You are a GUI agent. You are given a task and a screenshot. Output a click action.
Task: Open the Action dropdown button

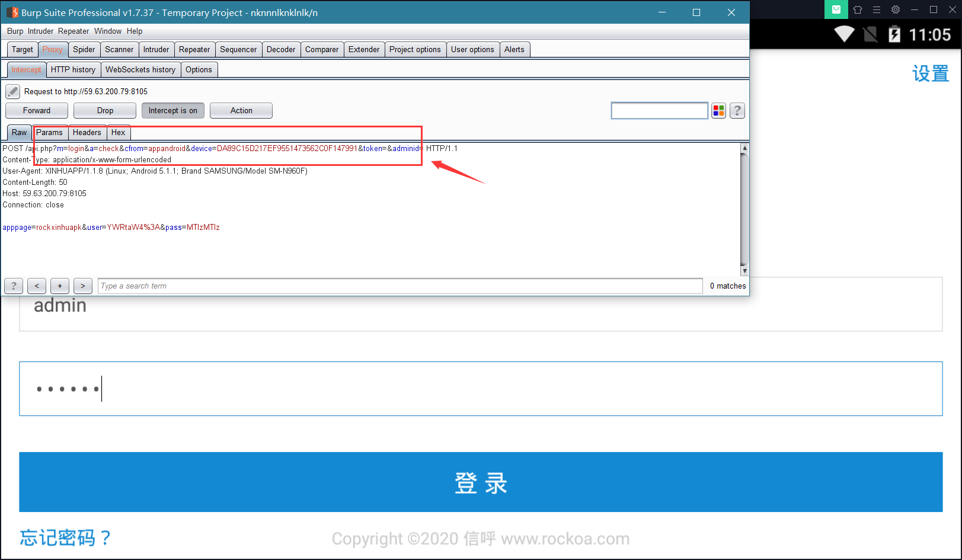pos(241,111)
